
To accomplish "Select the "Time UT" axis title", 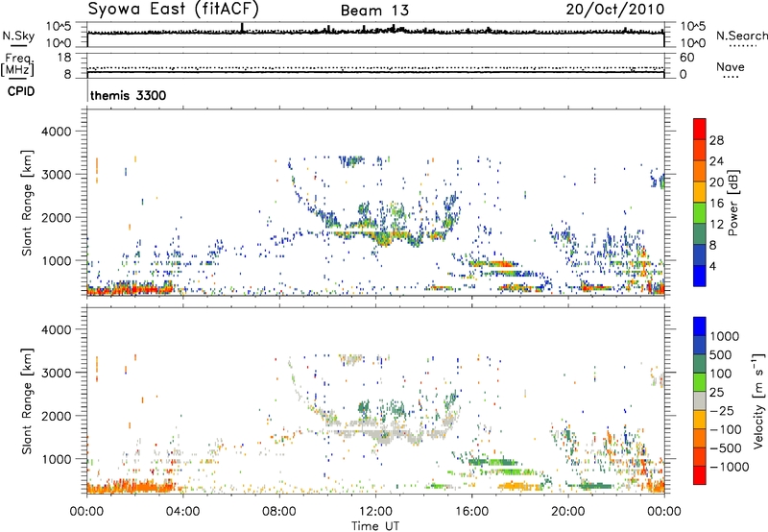I will (x=375, y=526).
